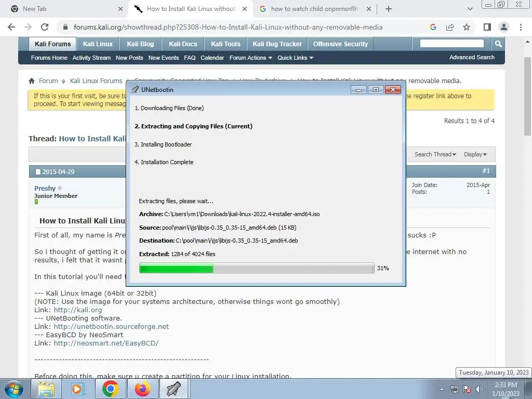The width and height of the screenshot is (532, 399).
Task: Open the Kali Blog nav tab
Action: tap(140, 44)
